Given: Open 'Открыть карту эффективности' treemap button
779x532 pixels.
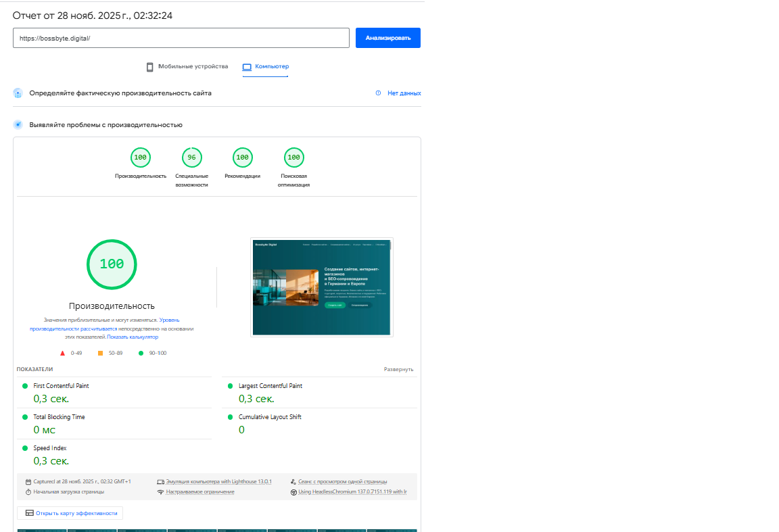Looking at the screenshot, I should (70, 513).
